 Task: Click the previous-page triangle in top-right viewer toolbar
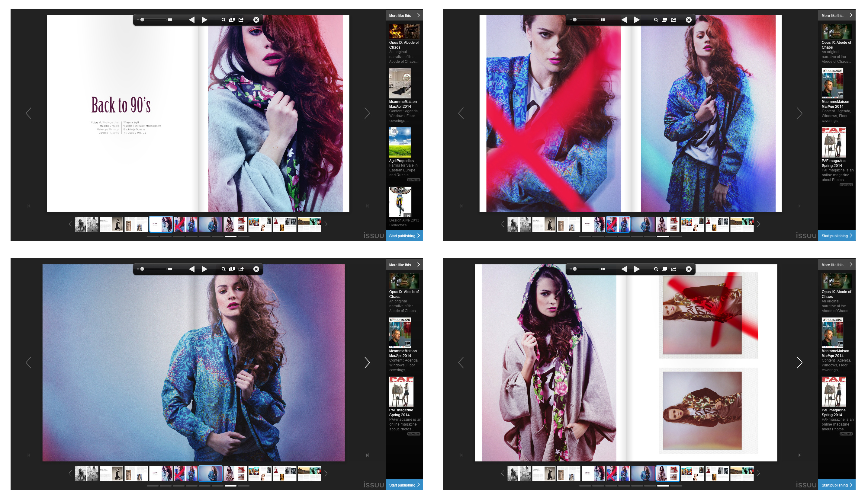pos(624,20)
